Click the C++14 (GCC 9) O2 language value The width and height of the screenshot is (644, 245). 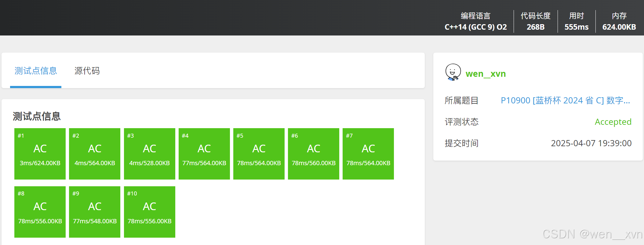coord(475,27)
